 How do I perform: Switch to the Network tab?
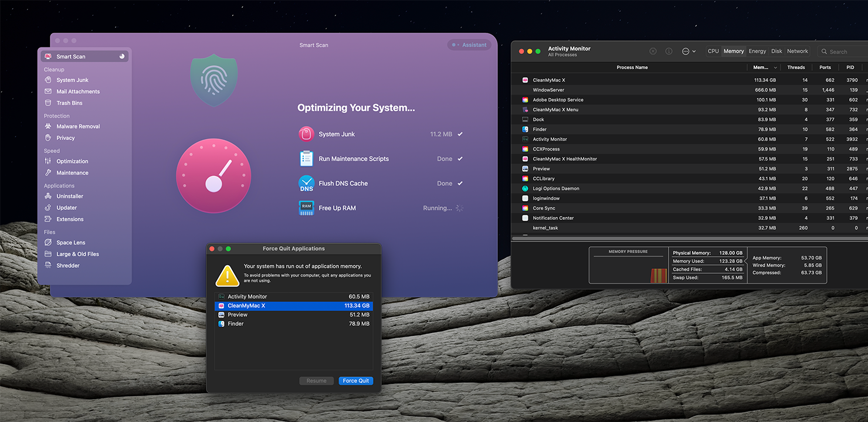(x=798, y=52)
